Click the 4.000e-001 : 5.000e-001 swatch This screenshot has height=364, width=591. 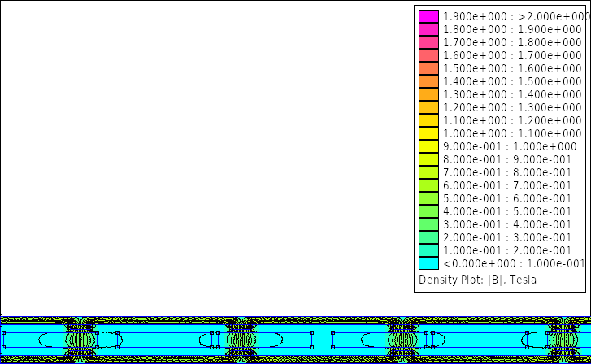point(428,211)
